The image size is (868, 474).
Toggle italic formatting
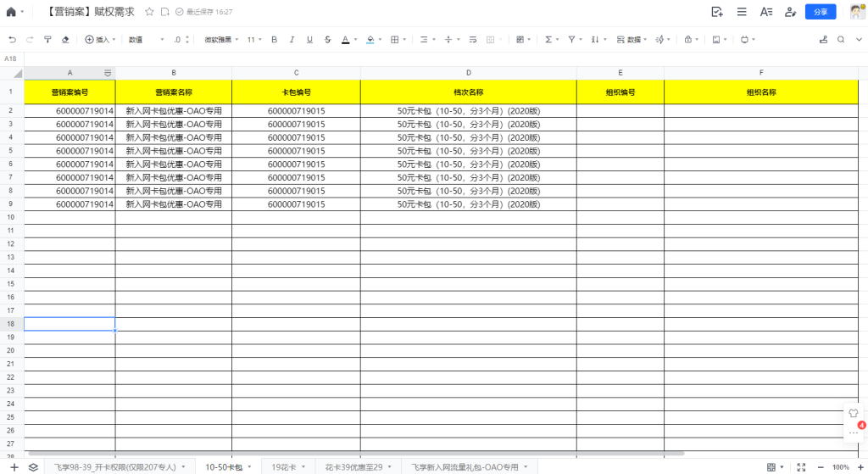292,40
